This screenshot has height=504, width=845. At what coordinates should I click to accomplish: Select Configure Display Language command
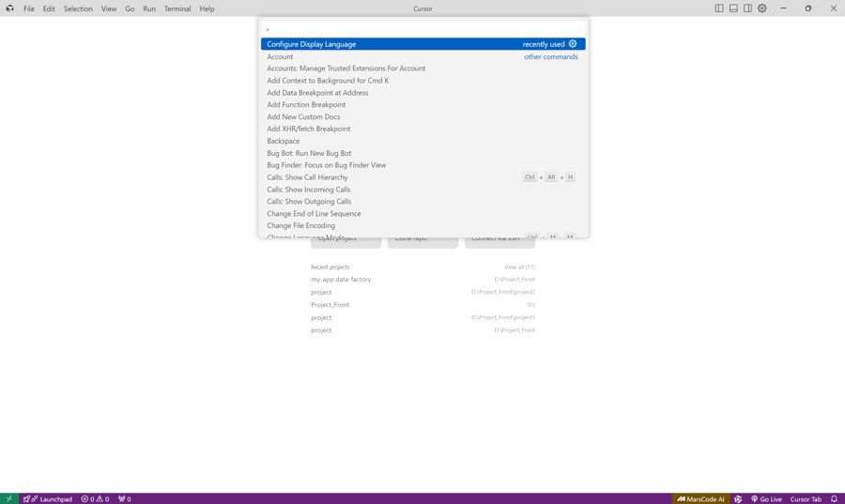point(423,44)
